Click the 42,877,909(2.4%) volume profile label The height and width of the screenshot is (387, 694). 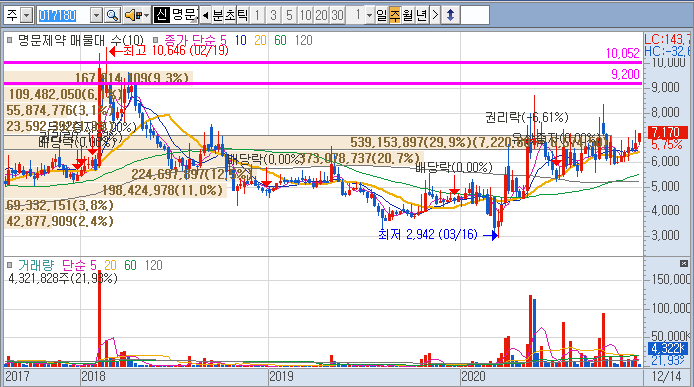pyautogui.click(x=60, y=221)
